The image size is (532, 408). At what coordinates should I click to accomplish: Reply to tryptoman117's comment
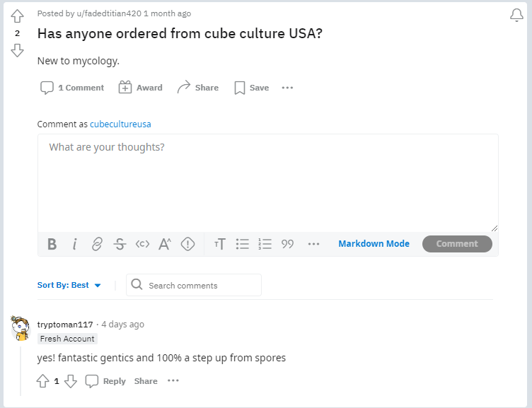click(x=105, y=381)
